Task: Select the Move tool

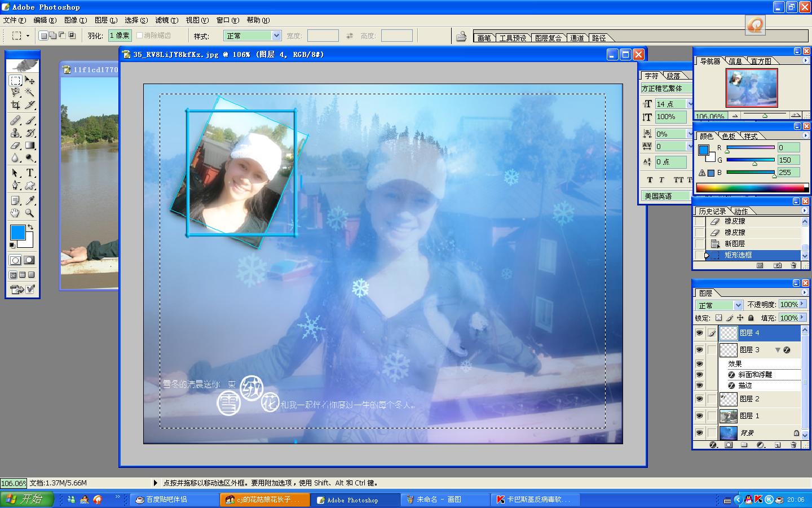Action: tap(30, 81)
